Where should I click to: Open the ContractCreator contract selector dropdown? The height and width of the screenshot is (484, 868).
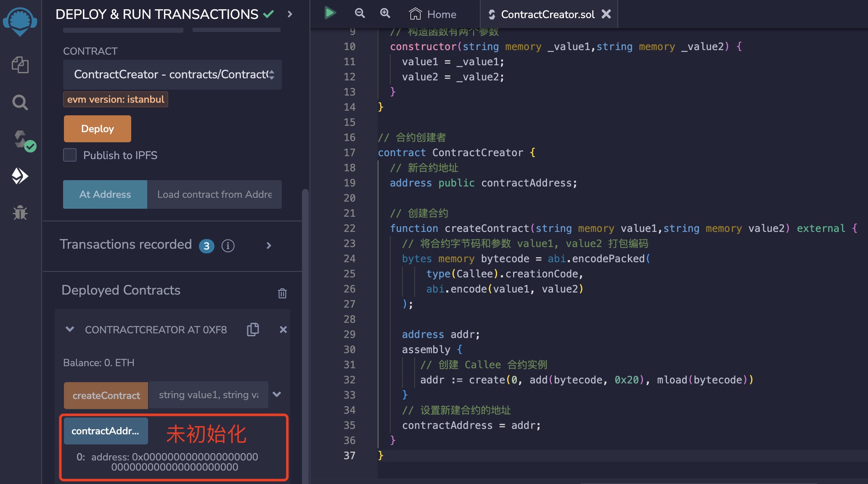(x=172, y=74)
